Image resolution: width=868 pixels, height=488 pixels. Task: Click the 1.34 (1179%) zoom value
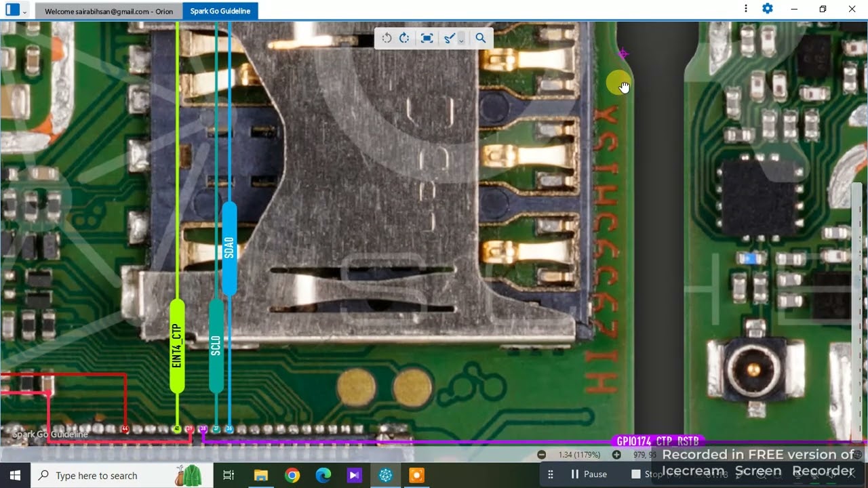point(578,455)
